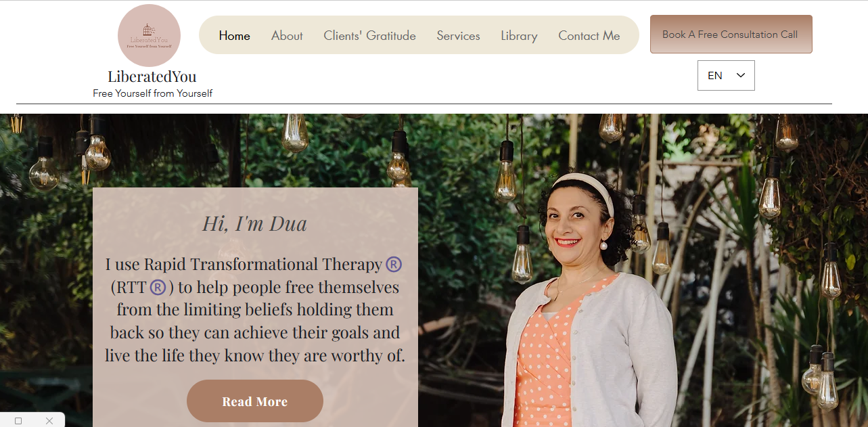This screenshot has width=868, height=427.
Task: Click the Rapid Transformational Therapy intro paragraph
Action: (x=255, y=309)
